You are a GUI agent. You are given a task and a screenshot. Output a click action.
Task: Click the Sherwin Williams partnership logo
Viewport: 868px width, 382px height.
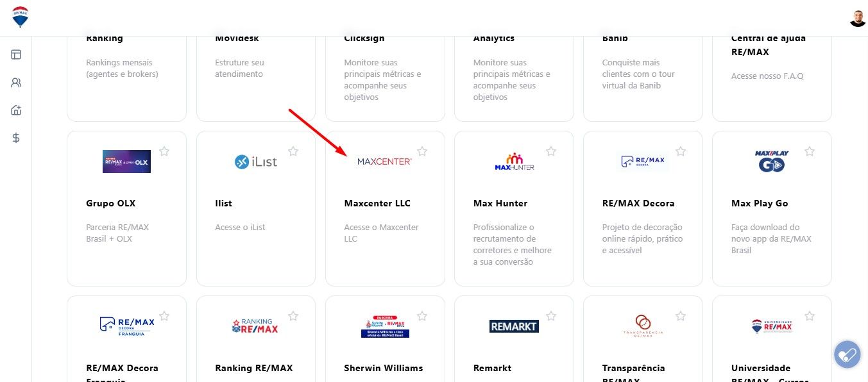[x=385, y=326]
